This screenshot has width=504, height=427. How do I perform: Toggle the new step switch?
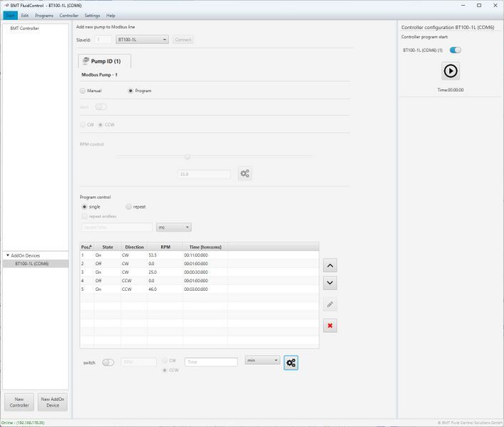(108, 362)
